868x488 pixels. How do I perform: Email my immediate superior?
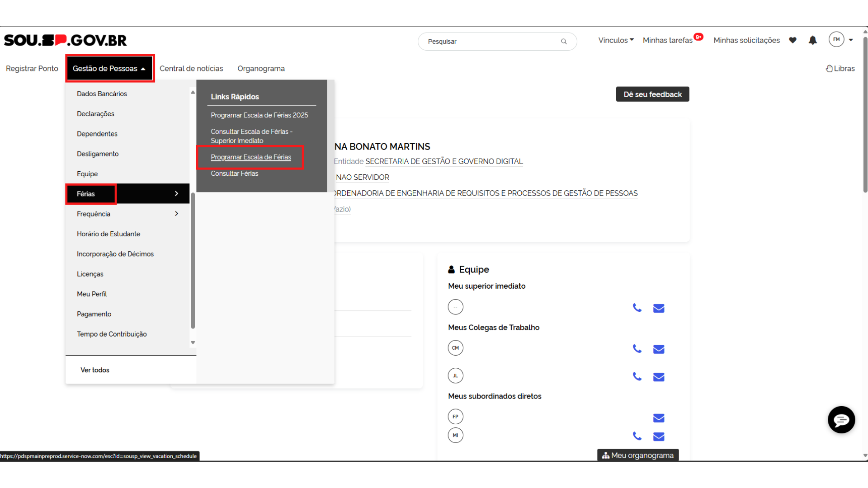click(659, 308)
